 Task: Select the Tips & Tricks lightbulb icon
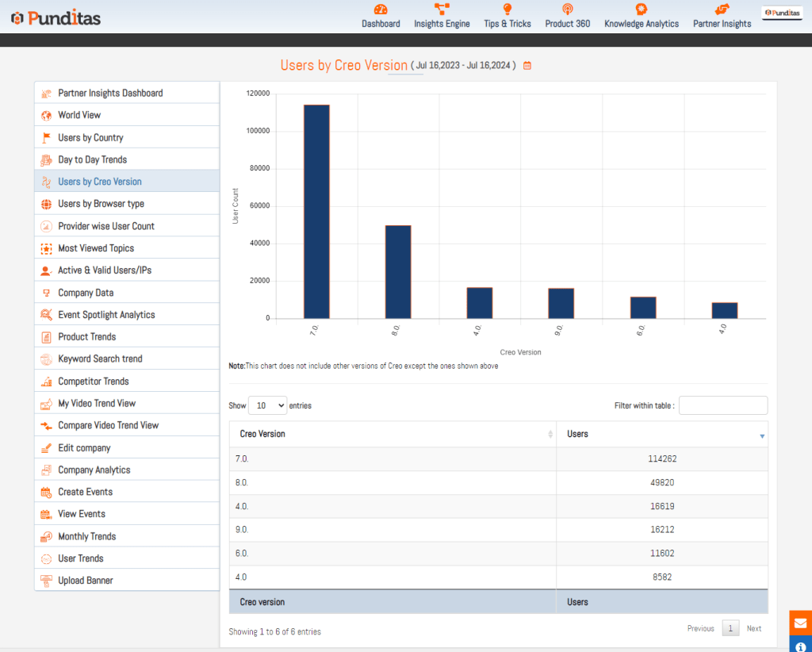(507, 10)
